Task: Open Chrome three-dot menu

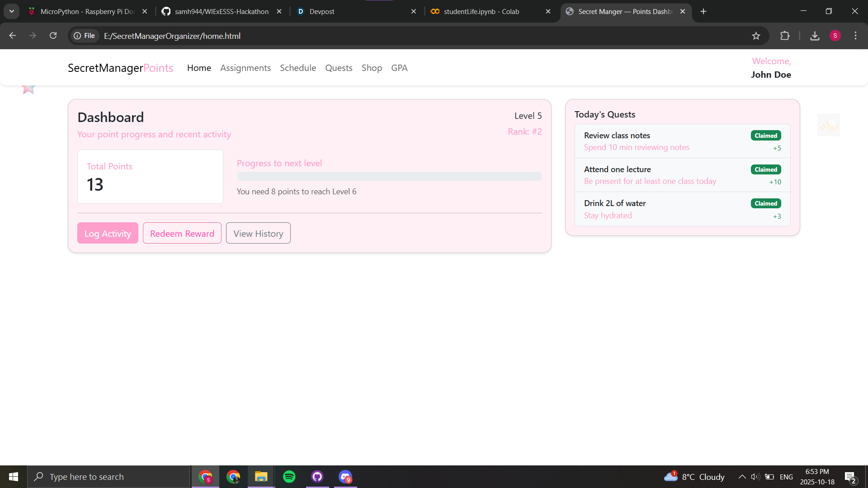Action: pyautogui.click(x=855, y=36)
